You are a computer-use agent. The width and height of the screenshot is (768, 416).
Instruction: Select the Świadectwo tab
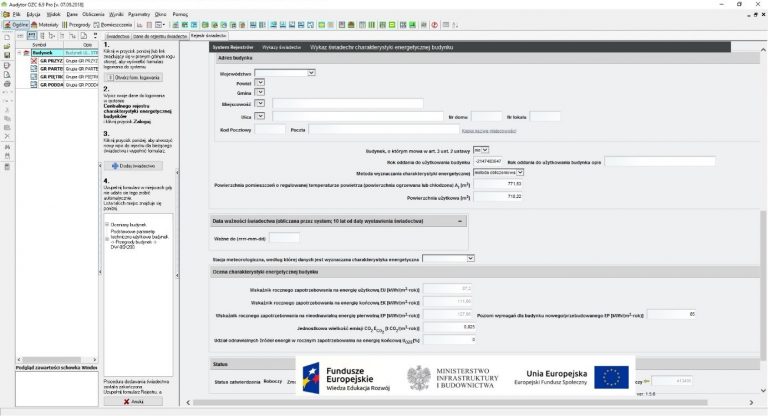pyautogui.click(x=118, y=36)
